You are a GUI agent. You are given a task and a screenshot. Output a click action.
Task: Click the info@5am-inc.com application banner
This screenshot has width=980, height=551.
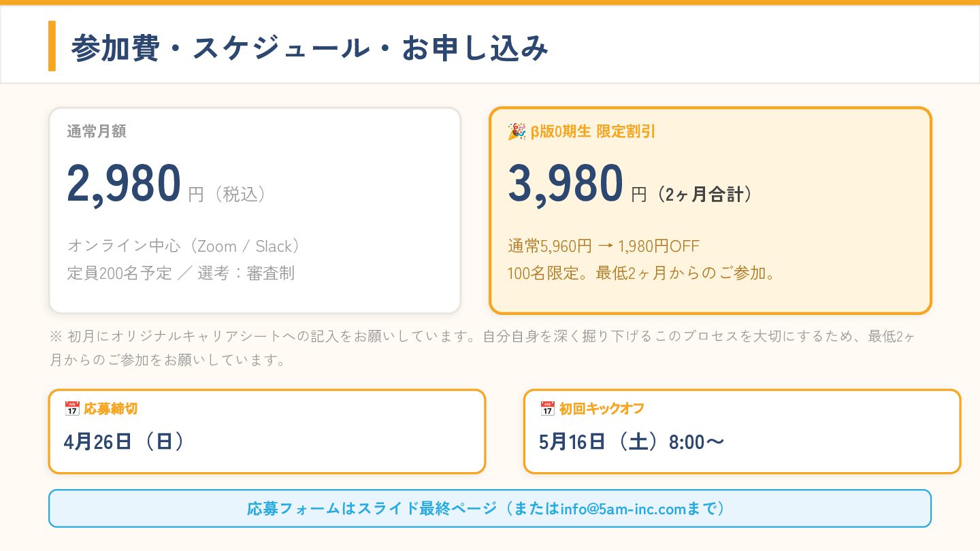(490, 508)
